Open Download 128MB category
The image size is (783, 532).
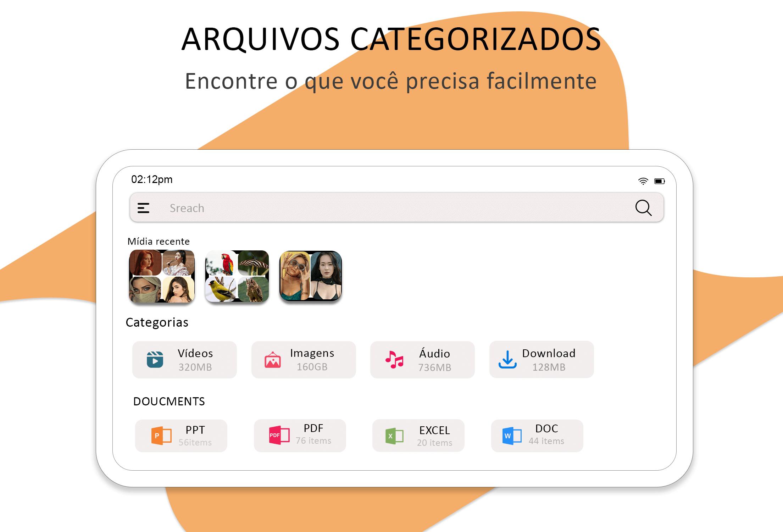coord(542,360)
